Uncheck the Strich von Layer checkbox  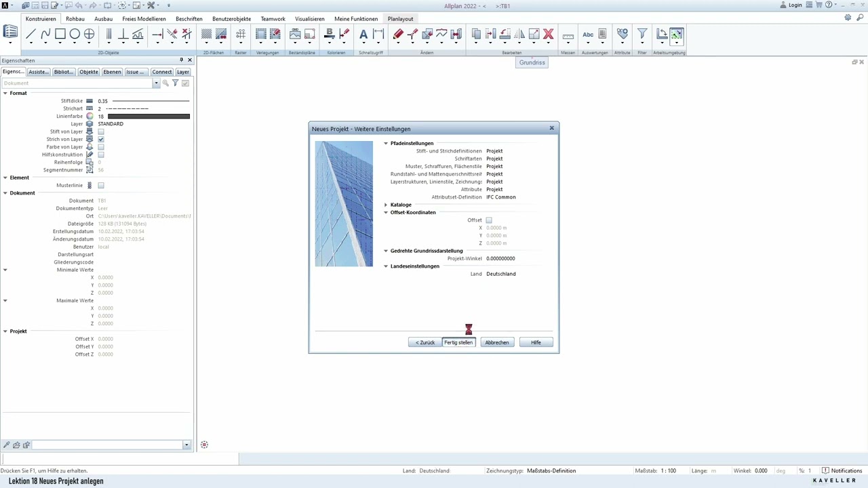tap(101, 139)
